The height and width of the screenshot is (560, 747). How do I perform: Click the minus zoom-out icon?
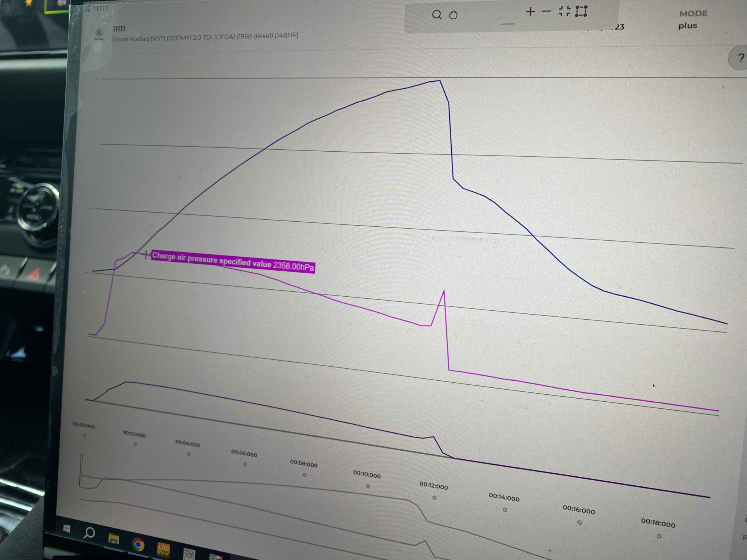click(547, 12)
